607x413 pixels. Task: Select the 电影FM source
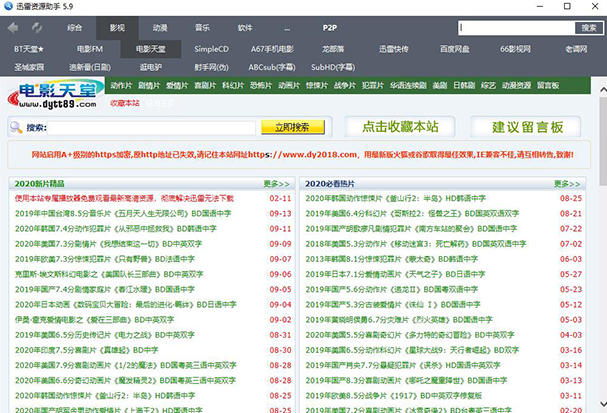pyautogui.click(x=90, y=49)
